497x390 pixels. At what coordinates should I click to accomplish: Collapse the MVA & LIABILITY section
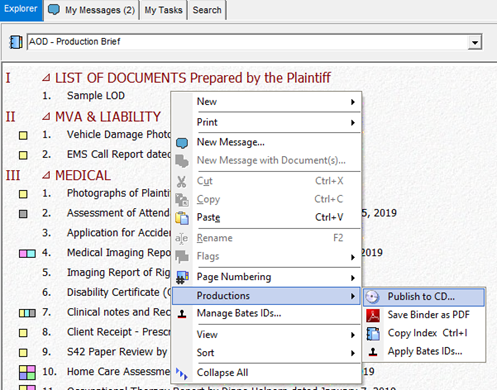46,117
